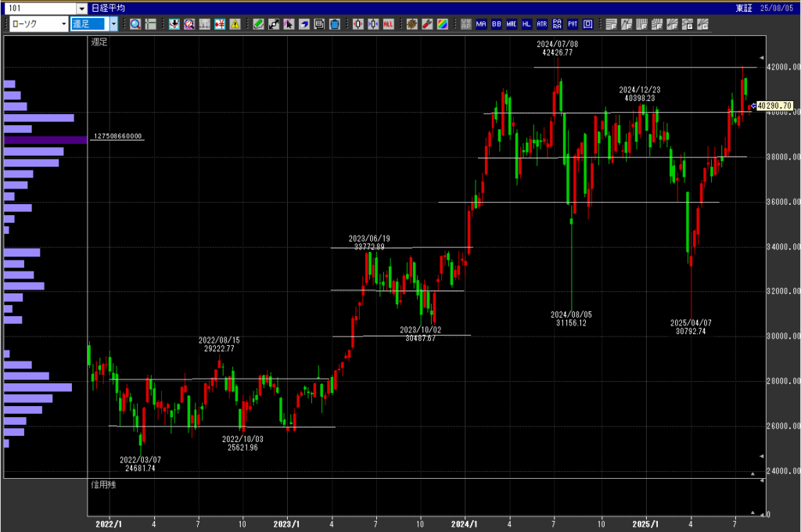Click the 40290.70 current price tag
Image resolution: width=801 pixels, height=532 pixels.
(x=774, y=106)
